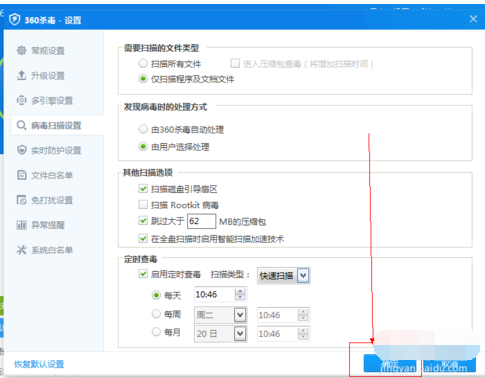
Task: Click the 系统白名单 tools icon
Action: [x=22, y=250]
